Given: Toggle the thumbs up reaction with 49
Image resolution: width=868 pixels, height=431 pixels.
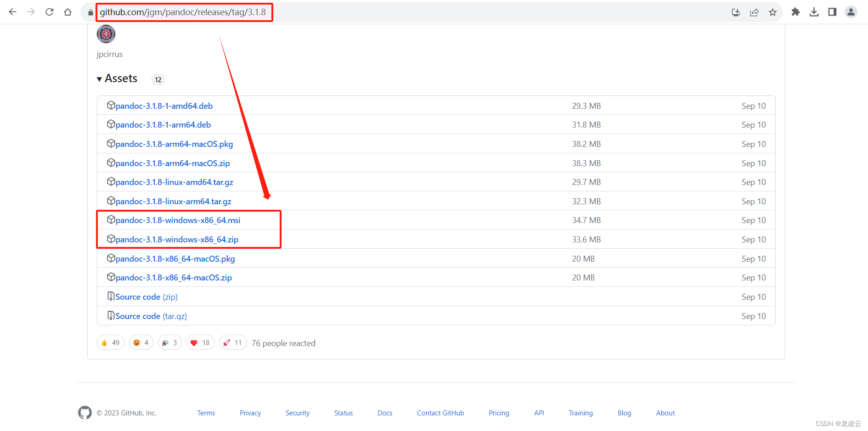Looking at the screenshot, I should 111,342.
